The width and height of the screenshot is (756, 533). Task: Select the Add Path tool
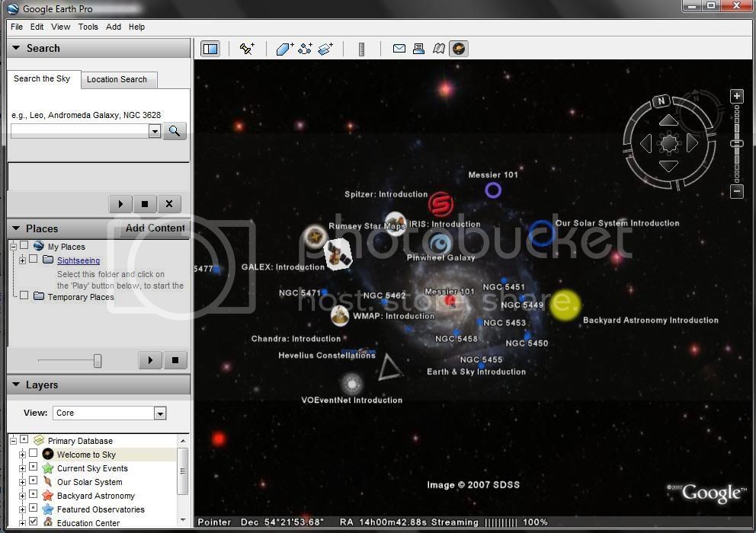point(305,49)
